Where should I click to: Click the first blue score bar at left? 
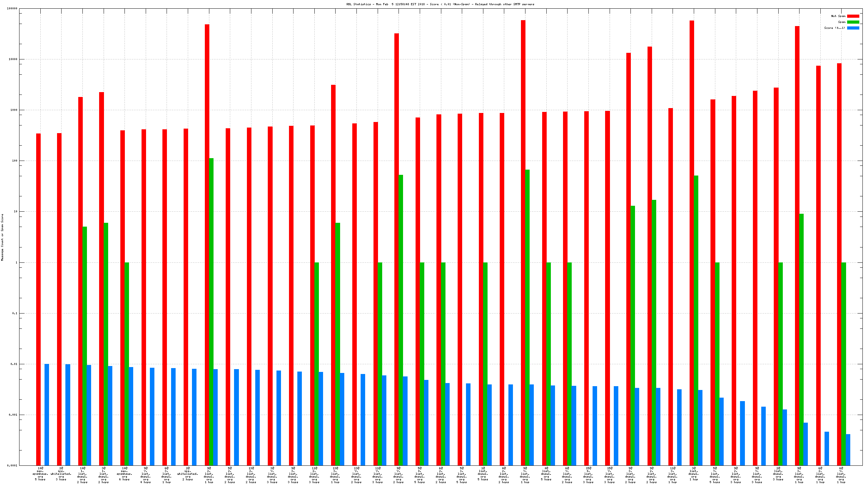point(47,414)
